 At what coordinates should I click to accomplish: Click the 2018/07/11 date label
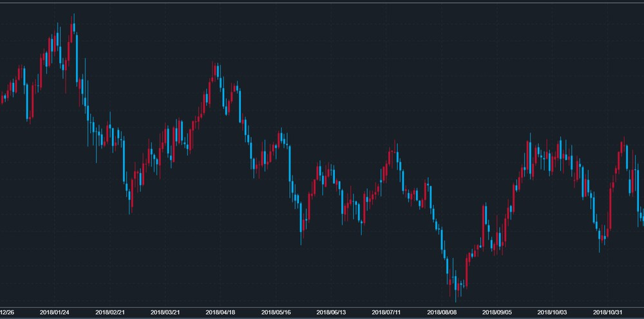coord(386,312)
